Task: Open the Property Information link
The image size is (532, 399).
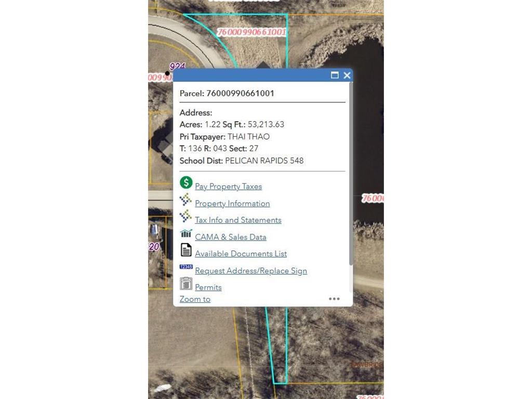Action: 232,204
